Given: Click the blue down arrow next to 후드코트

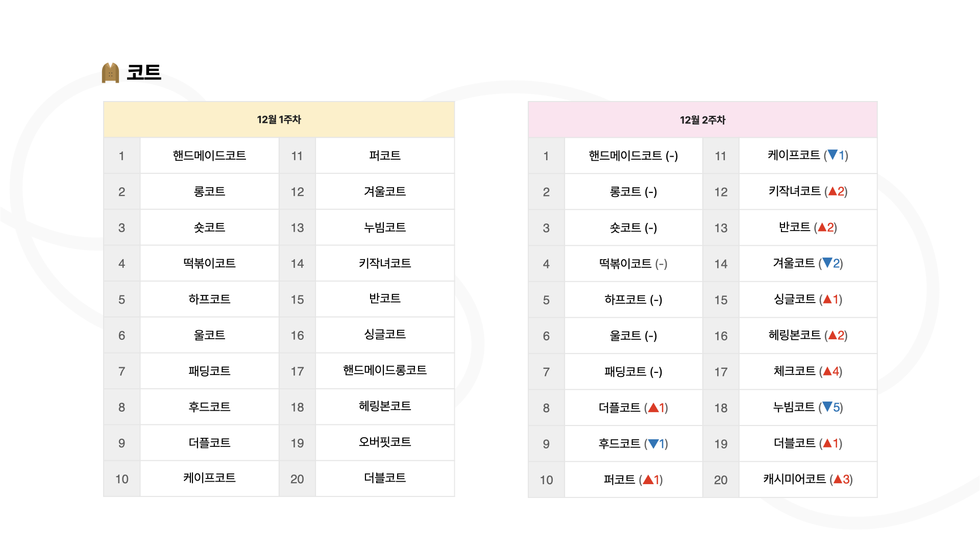Looking at the screenshot, I should [x=653, y=443].
